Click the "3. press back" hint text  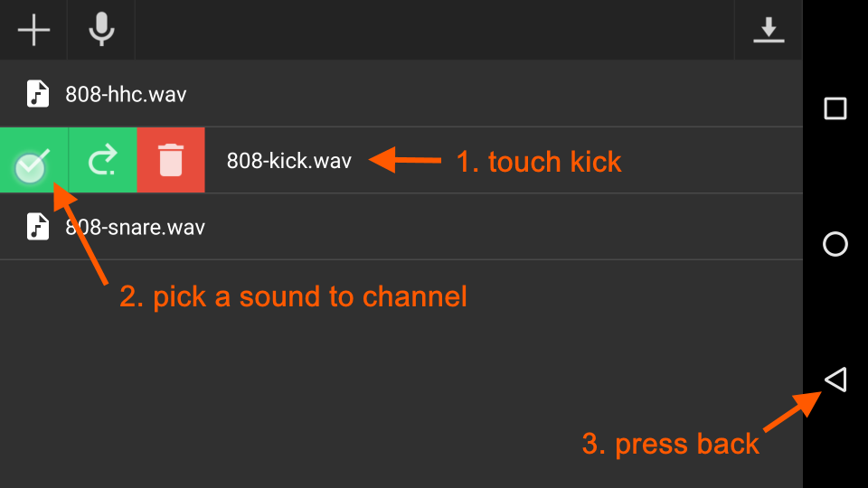[x=670, y=444]
